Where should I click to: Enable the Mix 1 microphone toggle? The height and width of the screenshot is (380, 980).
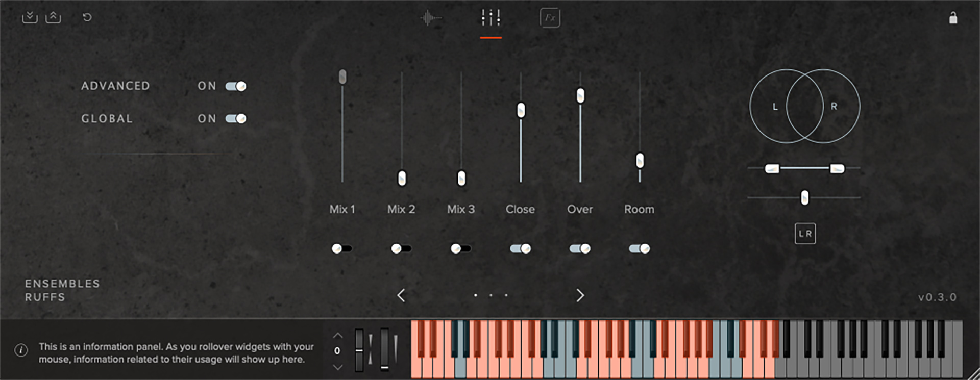pos(341,249)
